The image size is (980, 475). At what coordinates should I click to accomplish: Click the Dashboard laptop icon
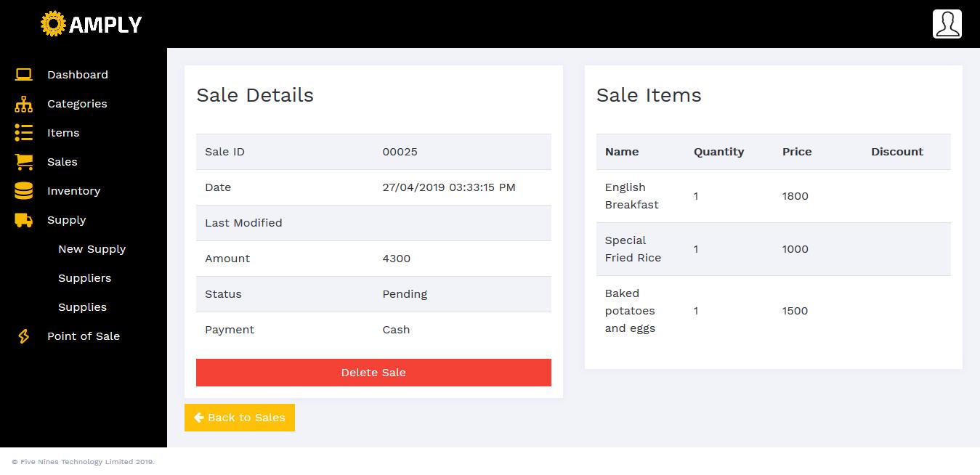coord(24,75)
